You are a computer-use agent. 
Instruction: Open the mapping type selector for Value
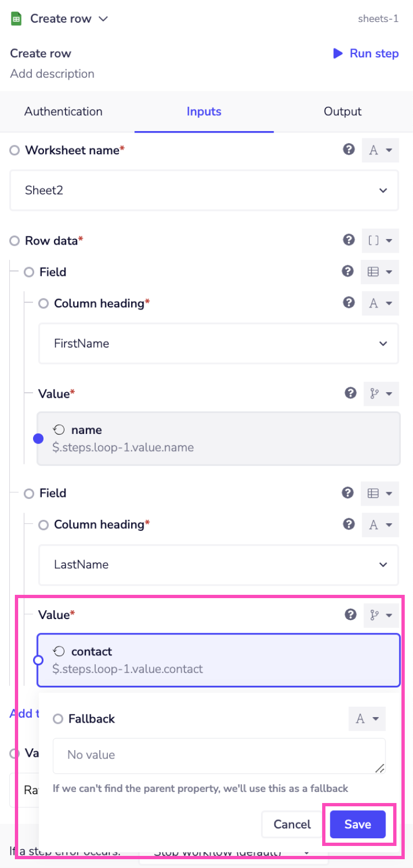click(381, 393)
